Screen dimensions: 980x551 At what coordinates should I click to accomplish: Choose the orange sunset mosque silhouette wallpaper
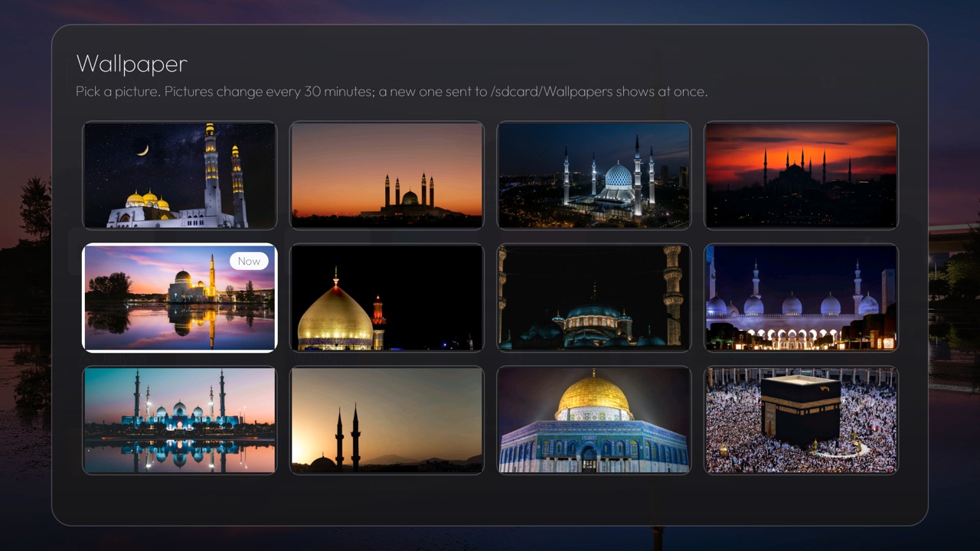tap(387, 175)
